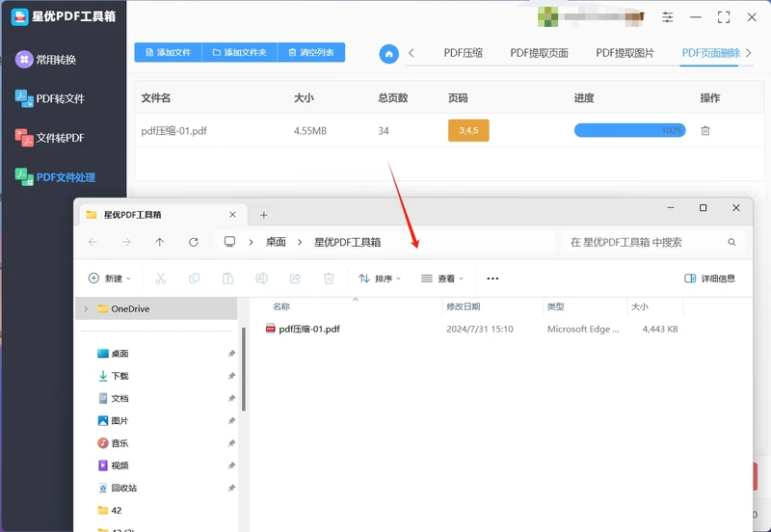
Task: Click the This PC monitor icon in address bar
Action: [229, 241]
